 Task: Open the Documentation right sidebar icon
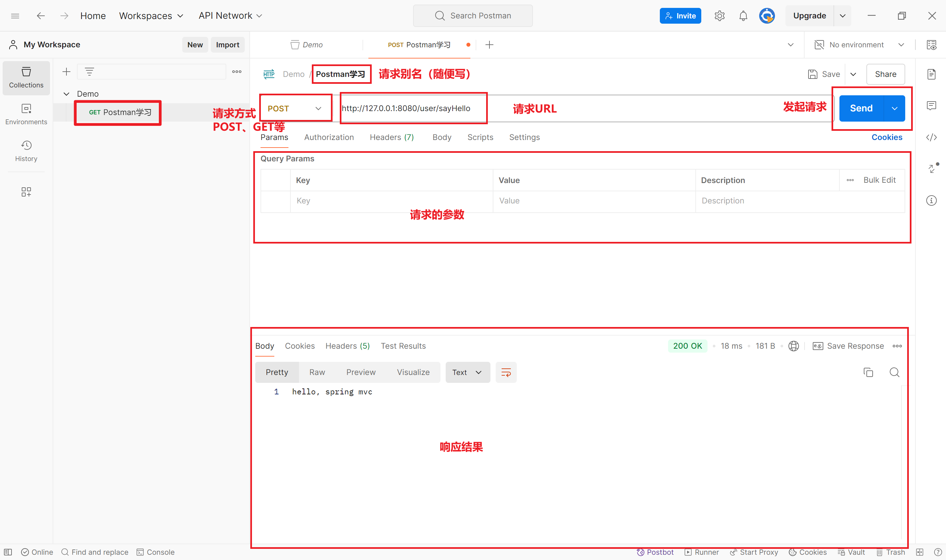pos(932,74)
